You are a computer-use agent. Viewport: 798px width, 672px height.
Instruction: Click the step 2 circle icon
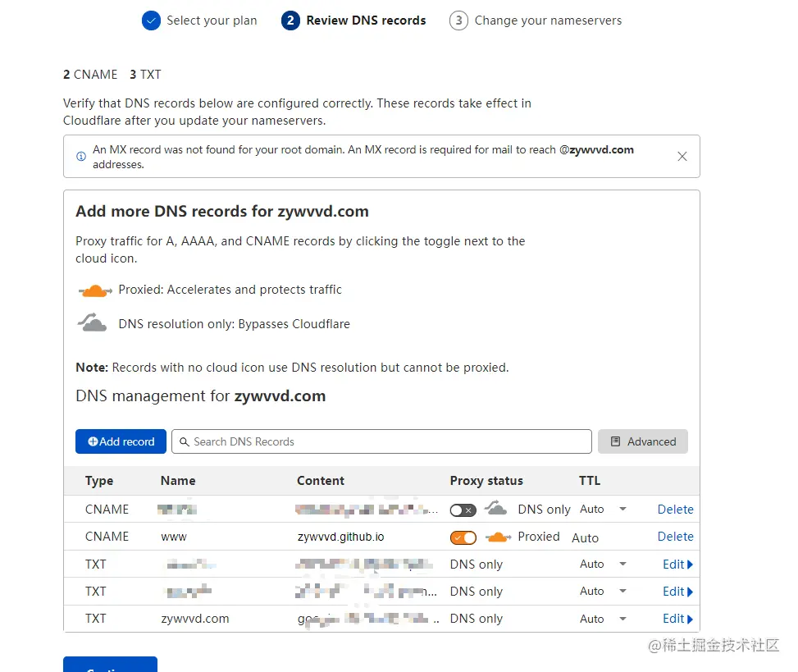tap(290, 21)
